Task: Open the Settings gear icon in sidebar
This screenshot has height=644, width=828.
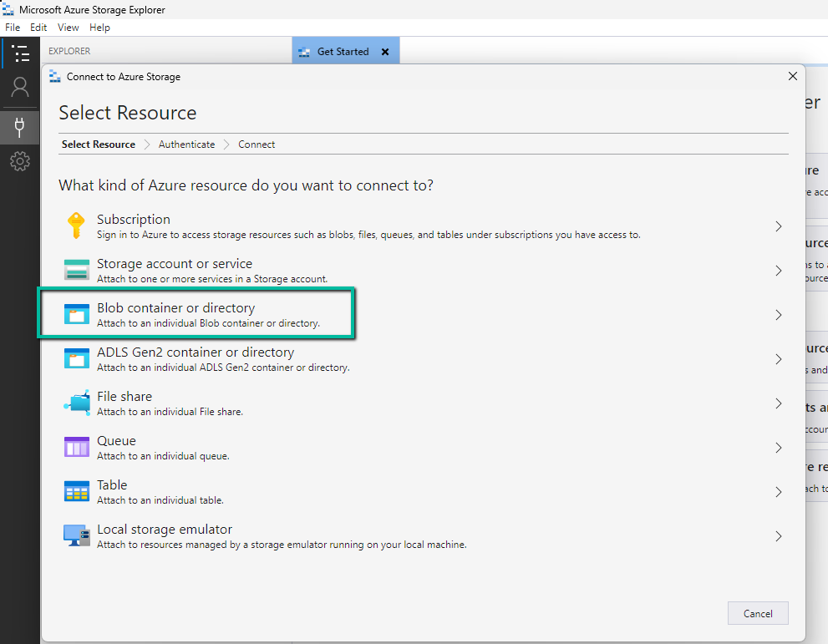Action: pyautogui.click(x=20, y=161)
